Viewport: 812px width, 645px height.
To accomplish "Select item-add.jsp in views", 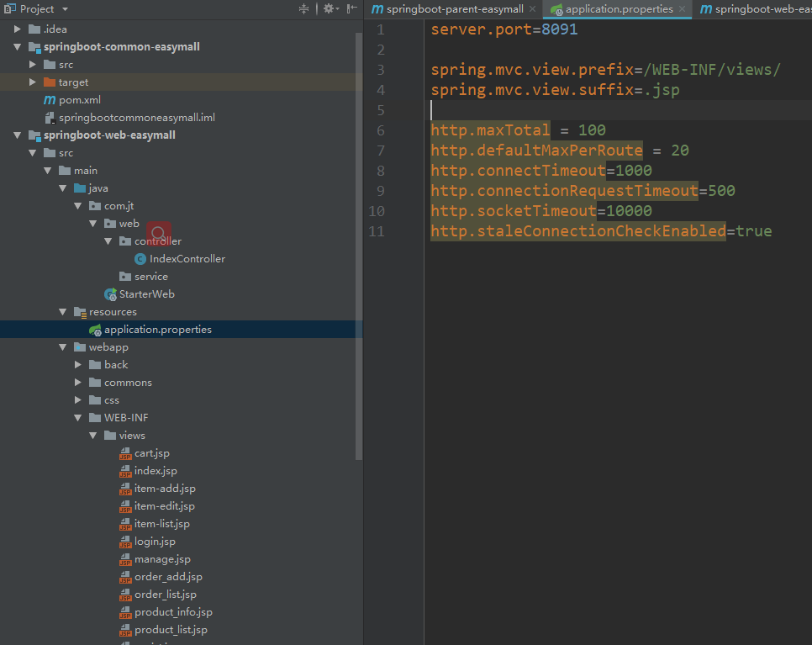I will coord(166,489).
